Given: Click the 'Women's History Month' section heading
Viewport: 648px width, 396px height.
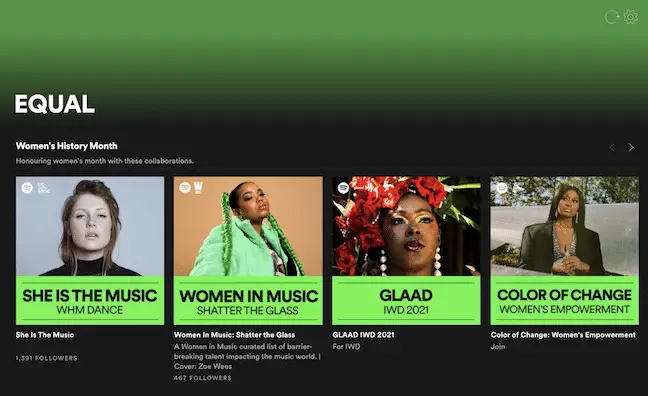Looking at the screenshot, I should pos(67,146).
